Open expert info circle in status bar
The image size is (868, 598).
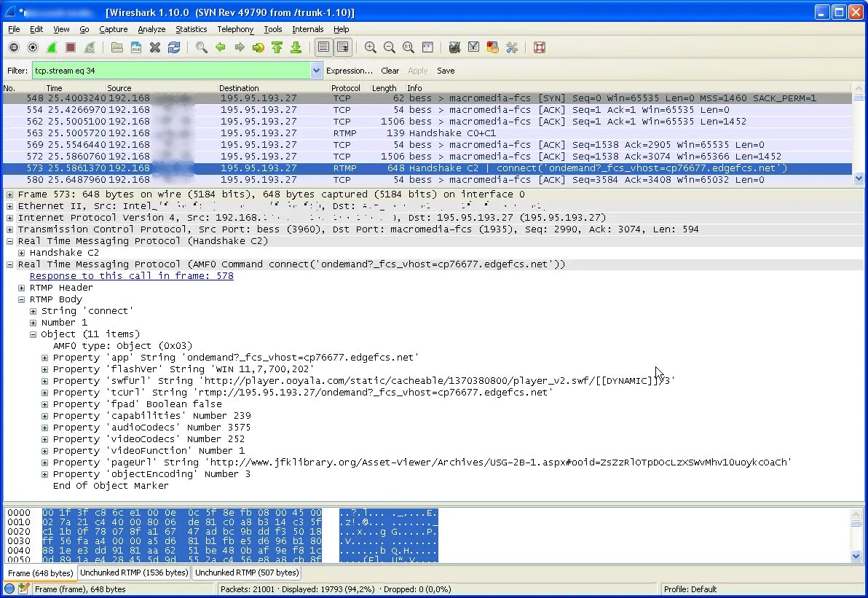point(9,589)
